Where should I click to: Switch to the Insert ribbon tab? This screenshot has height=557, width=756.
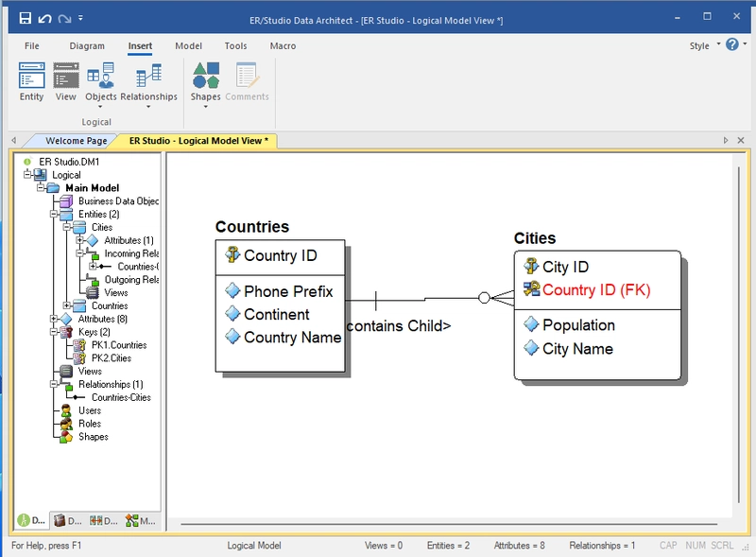click(x=140, y=45)
